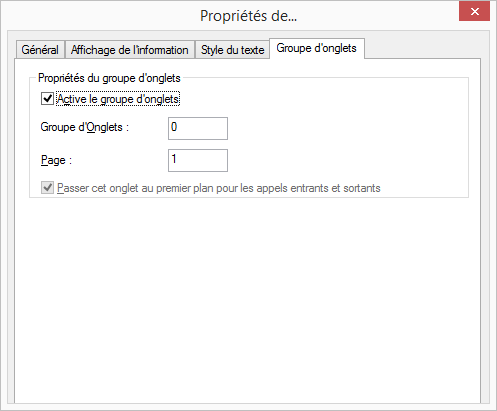Click the white X icon on red button
497x411 pixels.
(x=475, y=12)
